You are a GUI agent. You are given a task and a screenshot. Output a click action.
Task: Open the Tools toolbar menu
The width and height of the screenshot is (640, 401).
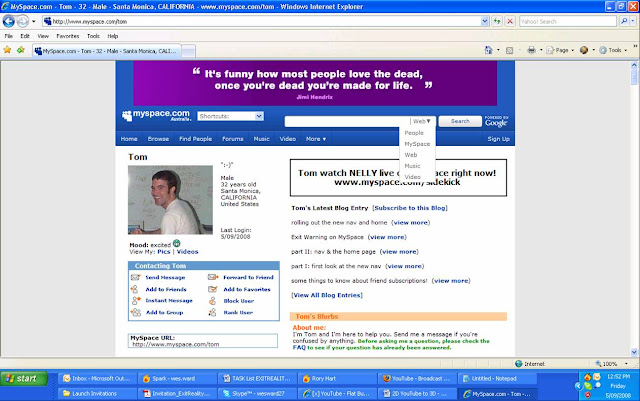(x=613, y=50)
